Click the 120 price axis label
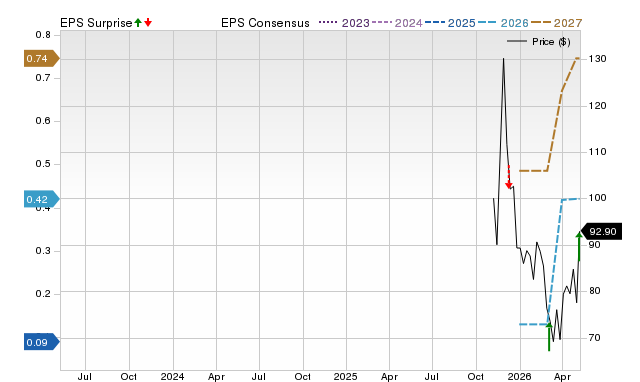The width and height of the screenshot is (640, 382). pos(598,106)
